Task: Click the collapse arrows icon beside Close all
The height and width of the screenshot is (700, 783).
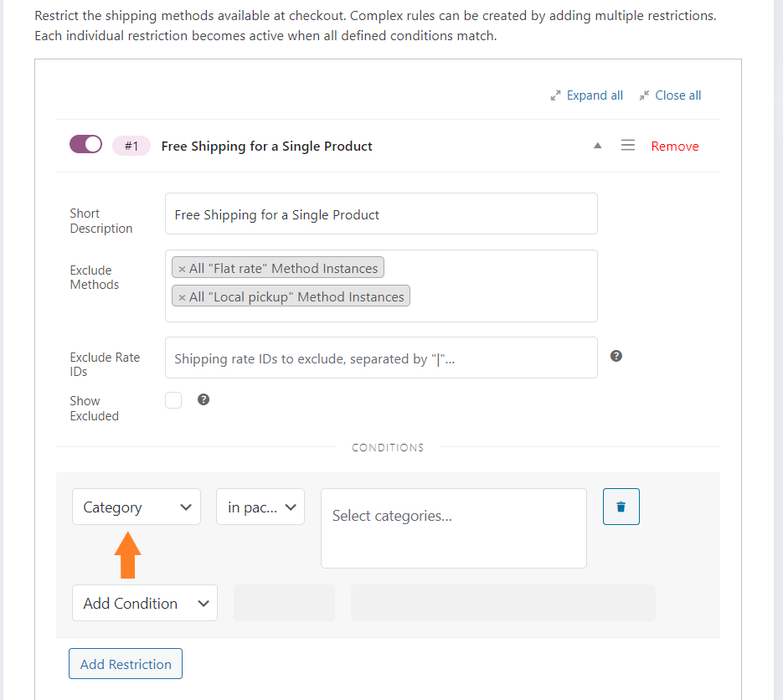Action: 644,95
